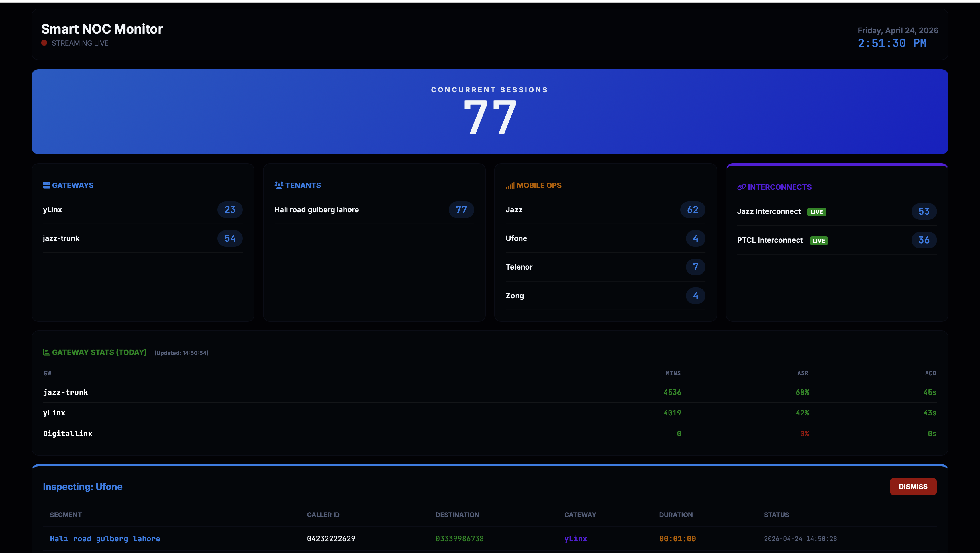Click the Inspecting: Ufone title
Image resolution: width=980 pixels, height=553 pixels.
[83, 487]
